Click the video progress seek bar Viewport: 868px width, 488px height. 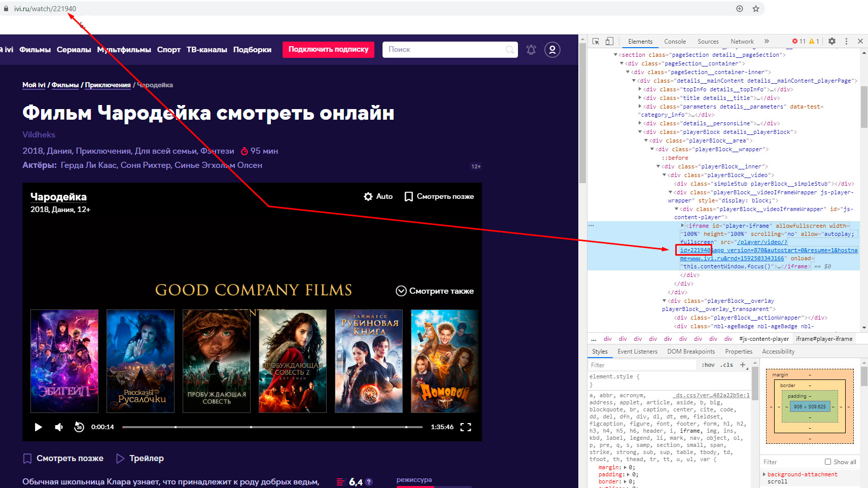(x=272, y=427)
